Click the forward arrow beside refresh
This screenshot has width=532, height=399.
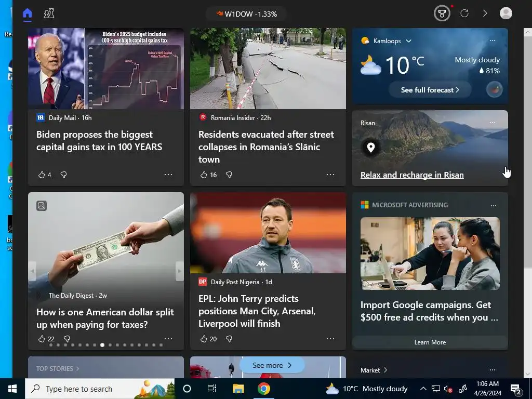point(485,14)
